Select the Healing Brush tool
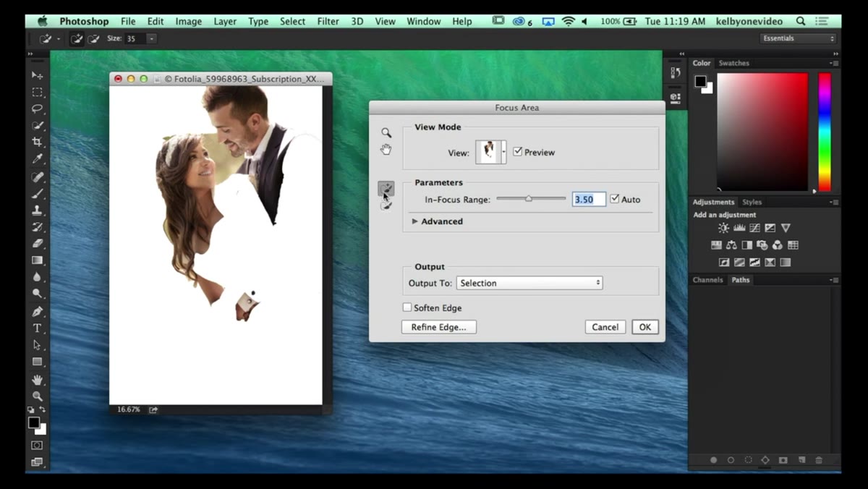This screenshot has width=868, height=489. click(x=37, y=177)
